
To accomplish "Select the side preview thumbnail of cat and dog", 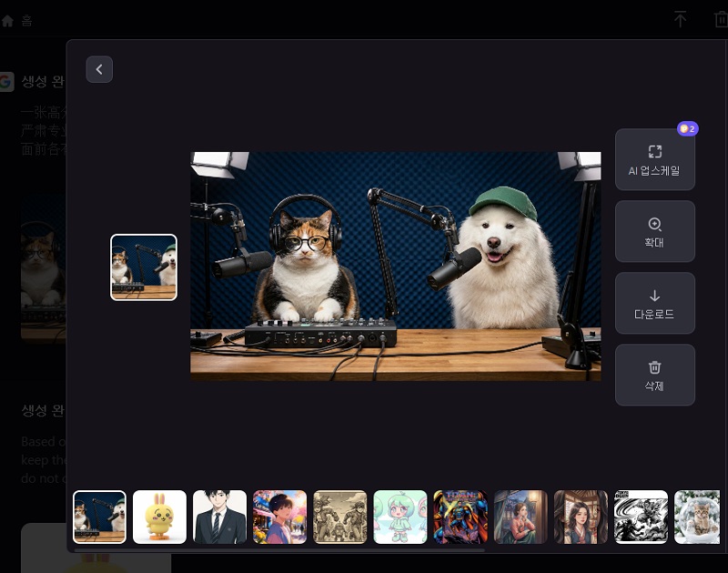I will (x=144, y=267).
